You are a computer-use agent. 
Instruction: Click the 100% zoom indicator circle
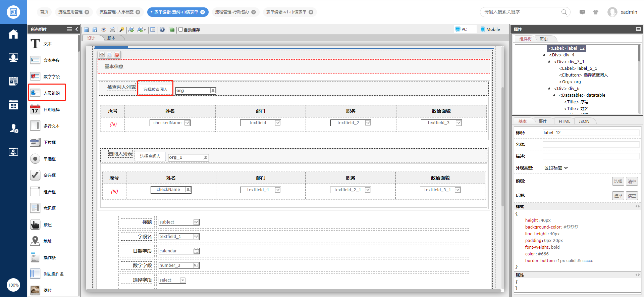click(13, 285)
